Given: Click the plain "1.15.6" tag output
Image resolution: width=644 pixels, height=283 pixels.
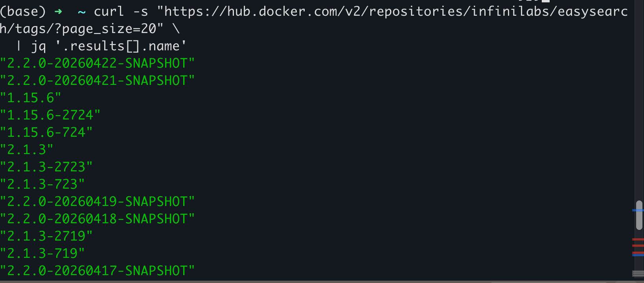Looking at the screenshot, I should click(30, 98).
